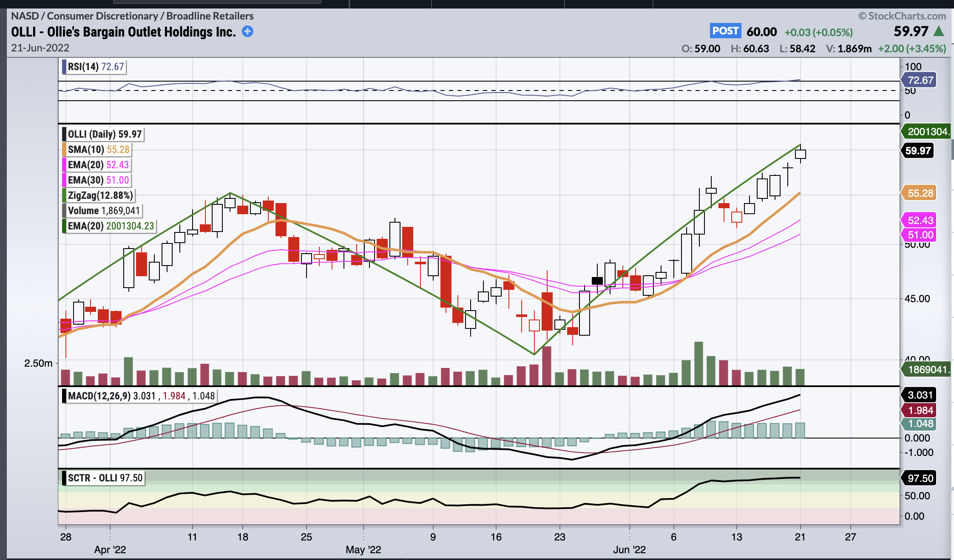Click the green up triangle next to 59.97
954x560 pixels.
coord(939,31)
